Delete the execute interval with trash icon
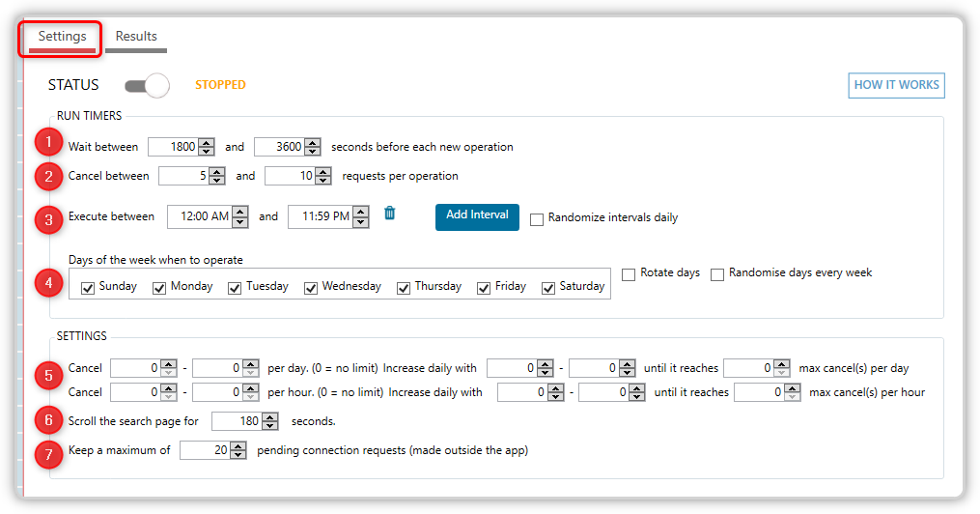This screenshot has height=514, width=980. click(x=389, y=214)
